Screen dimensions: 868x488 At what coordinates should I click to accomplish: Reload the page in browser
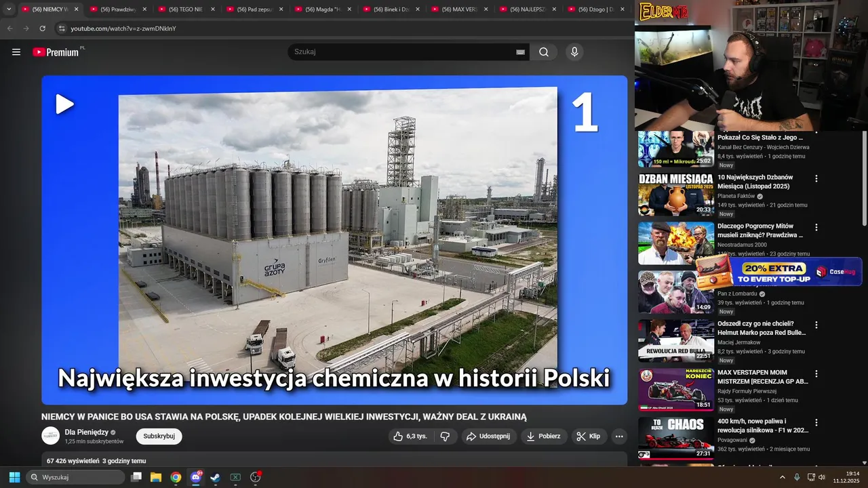[x=43, y=28]
